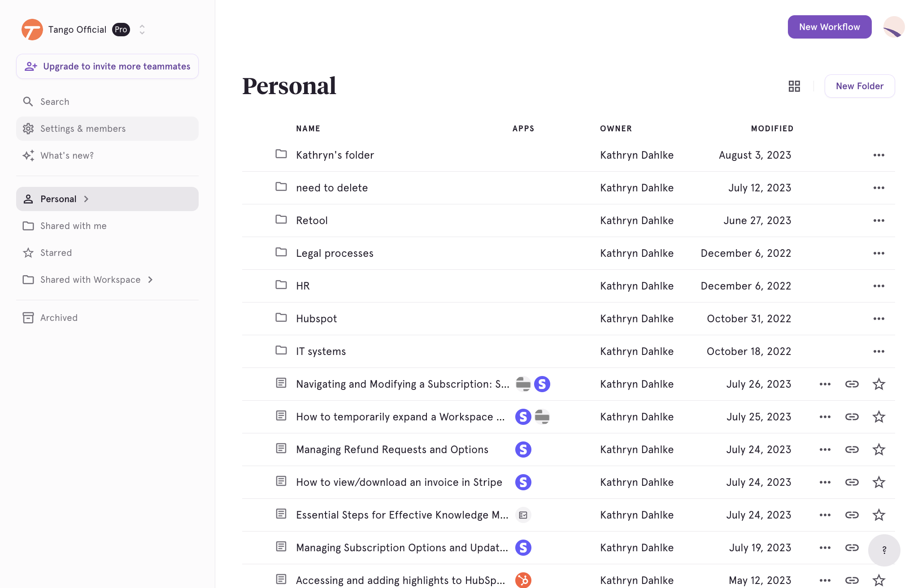This screenshot has height=588, width=922.
Task: Open the Legal processes folder
Action: 335,253
